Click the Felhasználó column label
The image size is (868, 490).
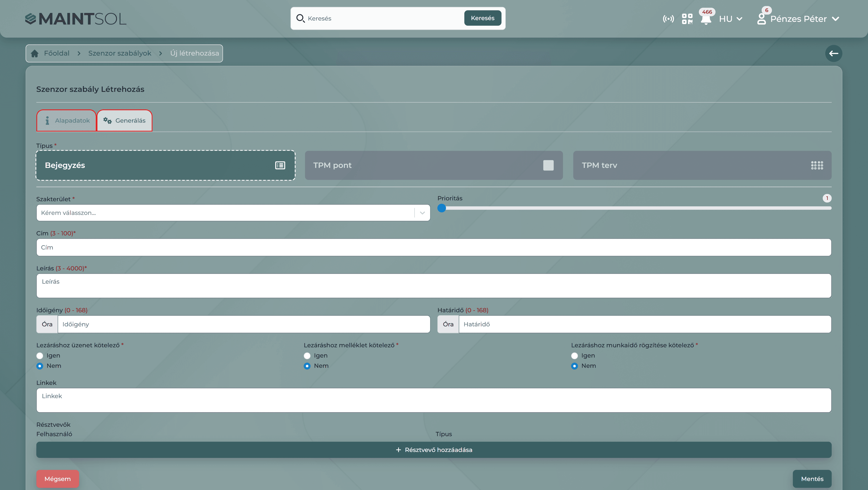click(x=54, y=434)
